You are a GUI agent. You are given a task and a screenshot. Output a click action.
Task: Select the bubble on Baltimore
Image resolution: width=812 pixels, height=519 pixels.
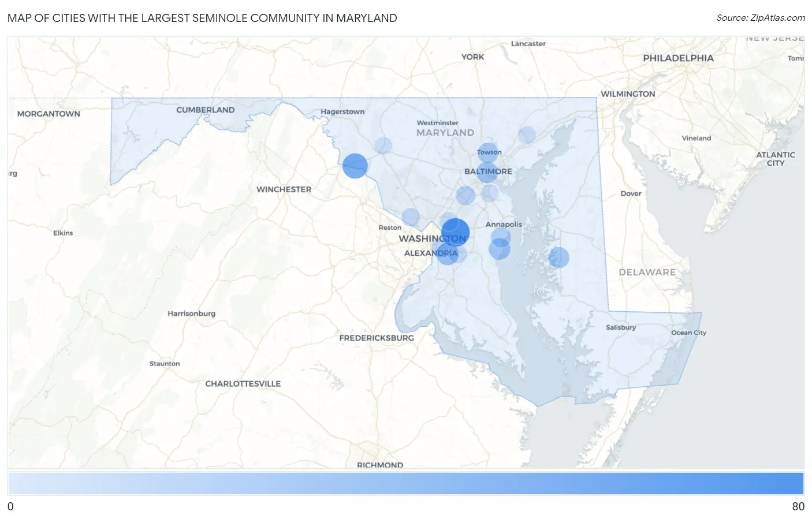(487, 173)
